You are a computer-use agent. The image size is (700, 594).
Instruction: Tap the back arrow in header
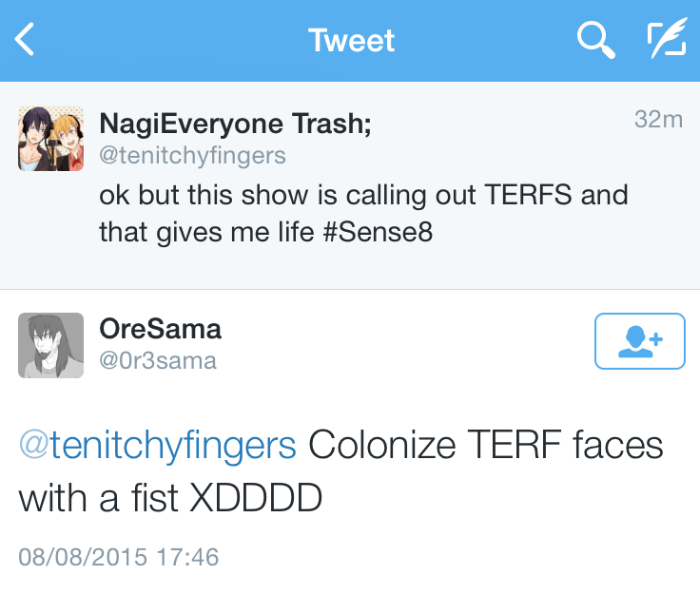point(26,40)
